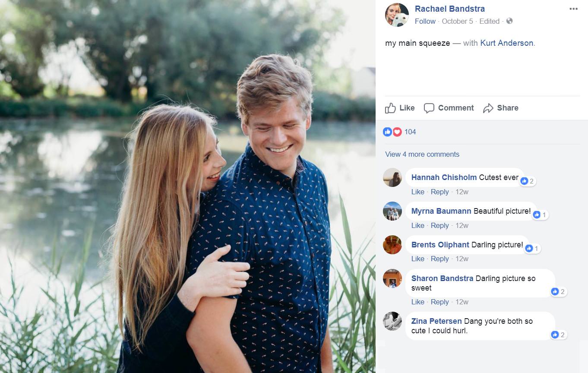Open the three-dot post options menu
This screenshot has width=588, height=373.
pyautogui.click(x=573, y=9)
